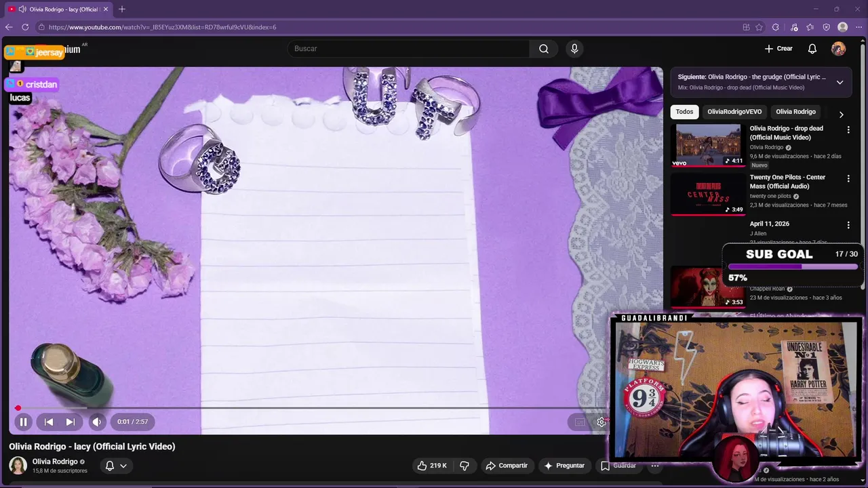
Task: Share the video via Compartir
Action: point(507,466)
